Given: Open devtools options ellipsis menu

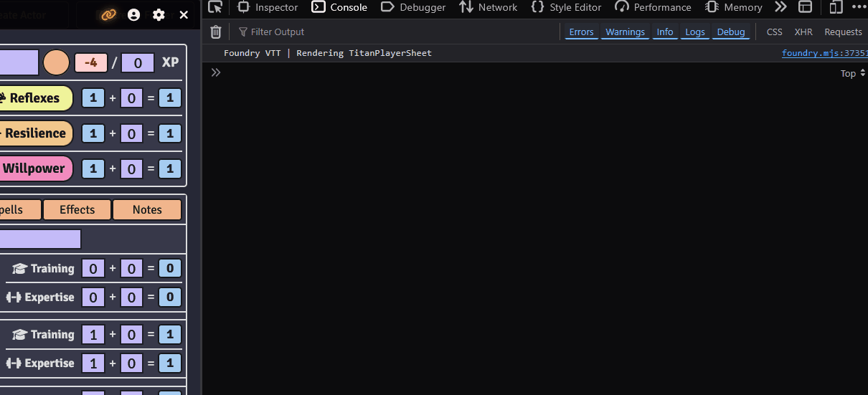Looking at the screenshot, I should click(x=859, y=7).
